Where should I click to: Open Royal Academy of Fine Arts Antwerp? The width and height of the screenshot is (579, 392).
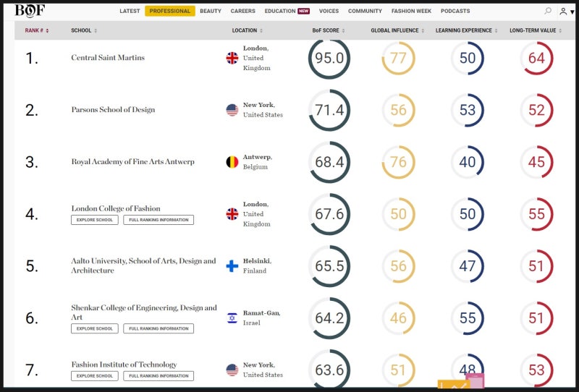click(x=132, y=162)
